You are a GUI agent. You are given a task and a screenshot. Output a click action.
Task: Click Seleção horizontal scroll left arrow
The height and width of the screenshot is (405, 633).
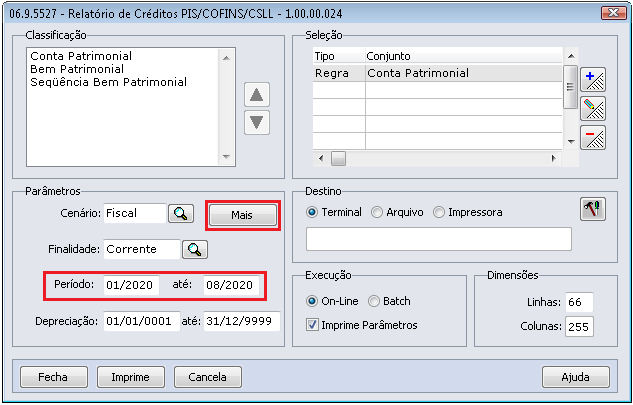321,158
